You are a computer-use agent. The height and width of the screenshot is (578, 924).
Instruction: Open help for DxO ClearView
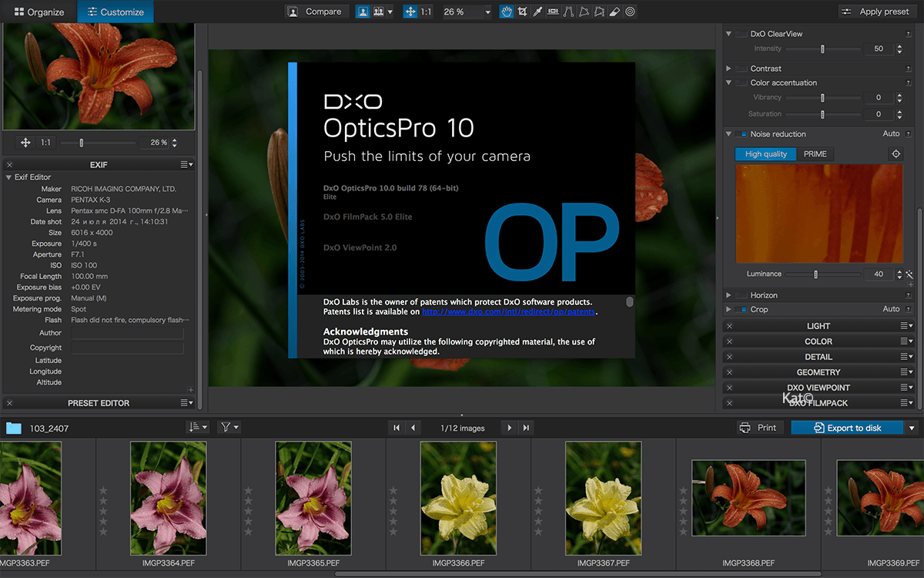click(909, 34)
